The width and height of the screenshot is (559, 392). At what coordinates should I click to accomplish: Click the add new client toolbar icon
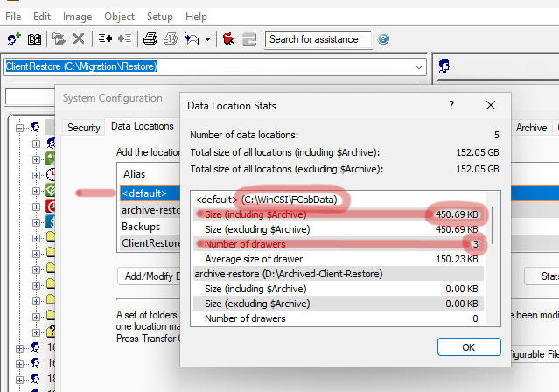(14, 38)
